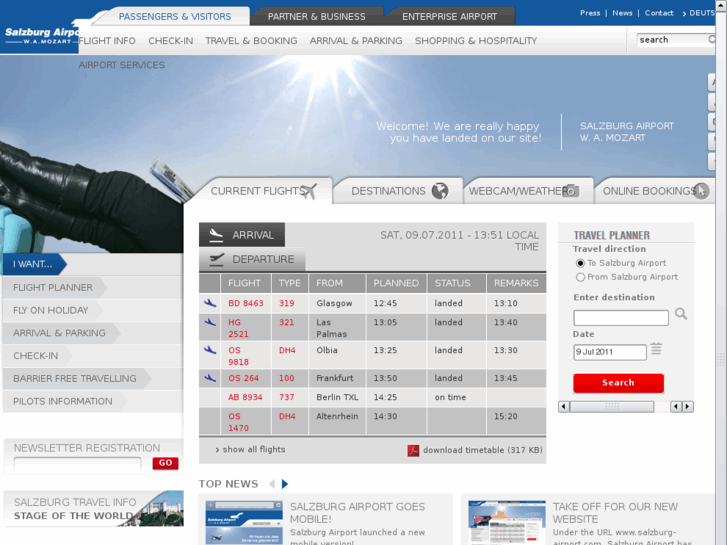Viewport: 727px width, 545px height.
Task: Show next Top News item arrow
Action: coord(285,484)
